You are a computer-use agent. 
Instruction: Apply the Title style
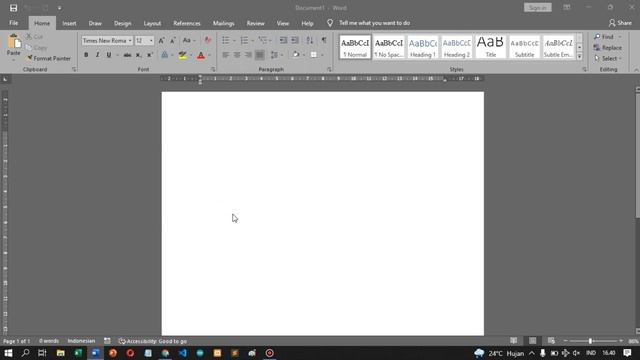click(490, 47)
